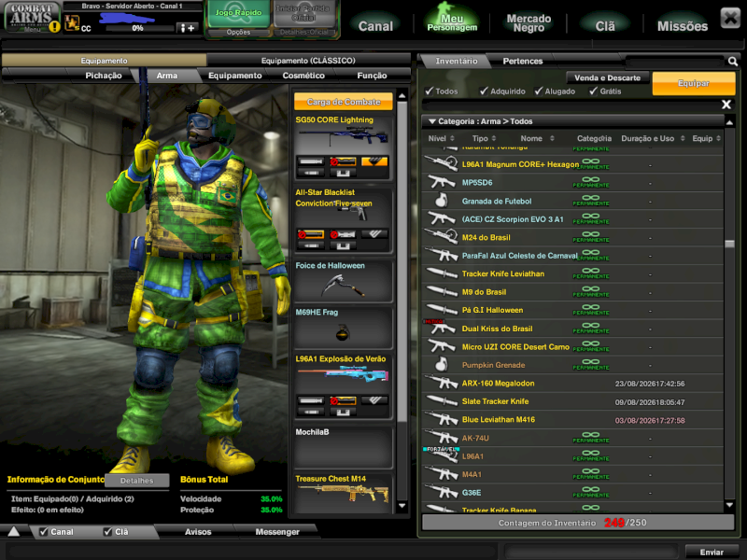This screenshot has width=747, height=560.
Task: Select the M69HE Frag grenade icon
Action: pos(342,332)
